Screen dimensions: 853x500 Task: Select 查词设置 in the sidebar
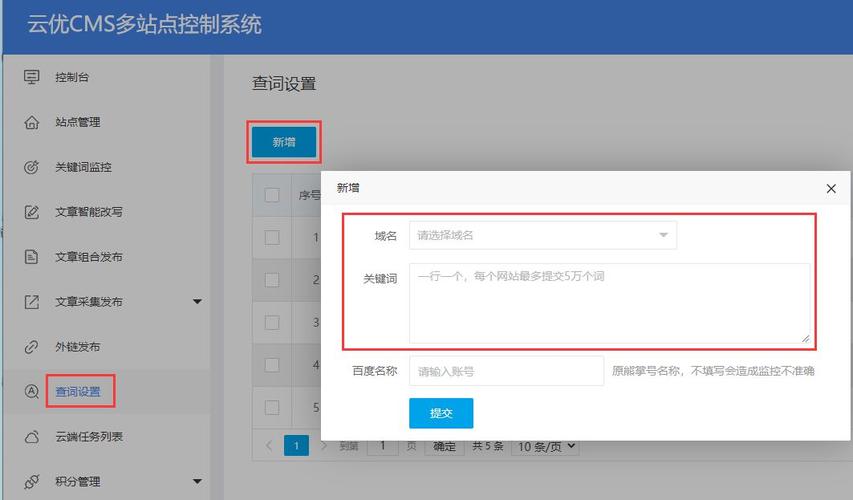(78, 391)
